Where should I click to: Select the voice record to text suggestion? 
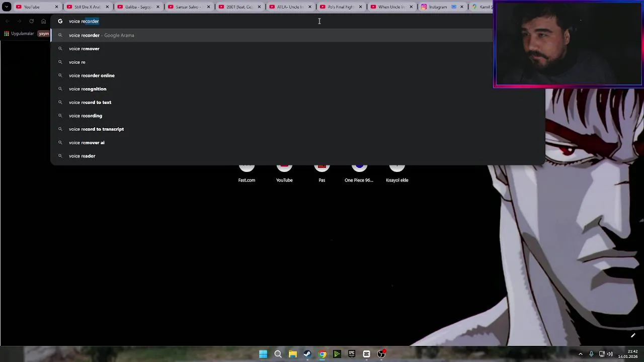(x=298, y=102)
